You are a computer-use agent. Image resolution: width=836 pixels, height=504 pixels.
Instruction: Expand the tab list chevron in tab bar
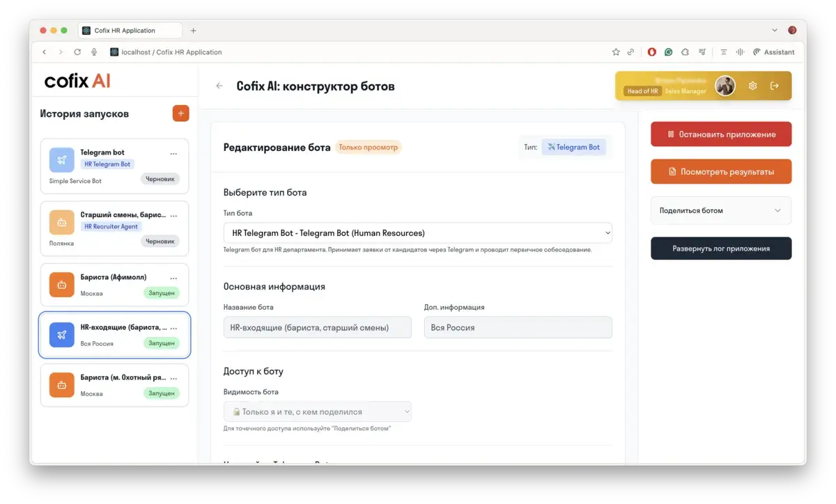pyautogui.click(x=775, y=31)
